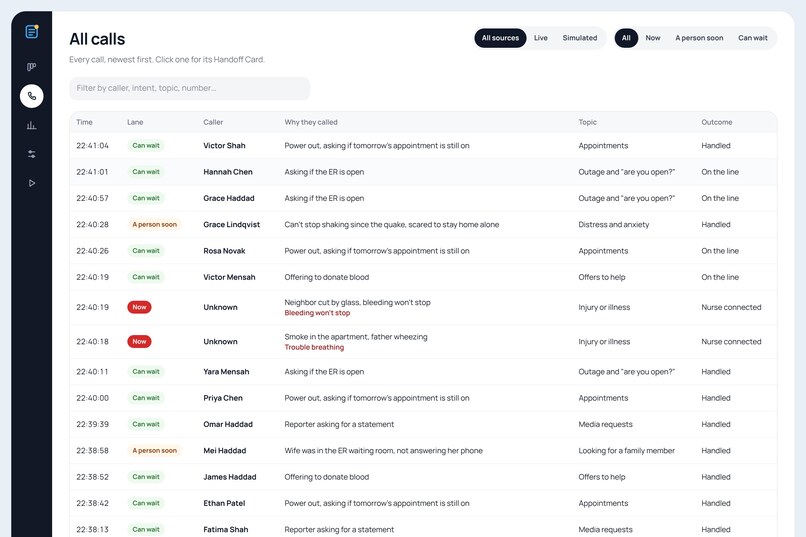The width and height of the screenshot is (806, 537).
Task: Click 'A person soon' badge for Mei Haddad
Action: coord(154,451)
